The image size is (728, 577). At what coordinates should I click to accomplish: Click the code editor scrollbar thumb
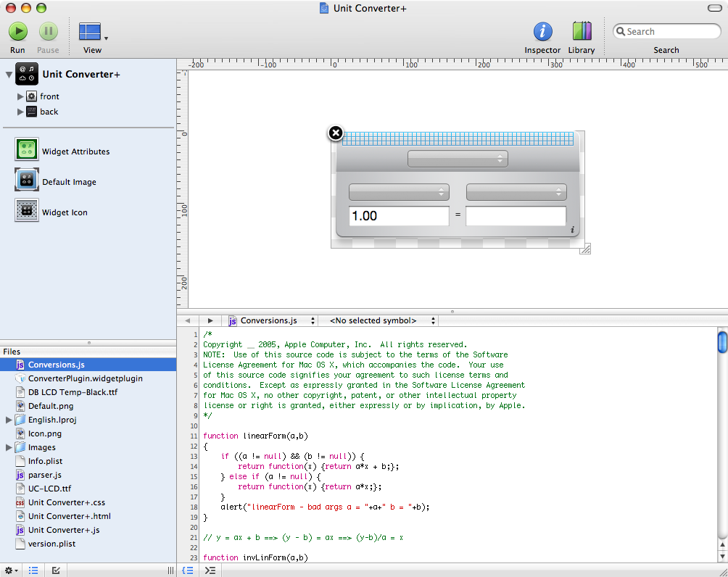tap(722, 342)
